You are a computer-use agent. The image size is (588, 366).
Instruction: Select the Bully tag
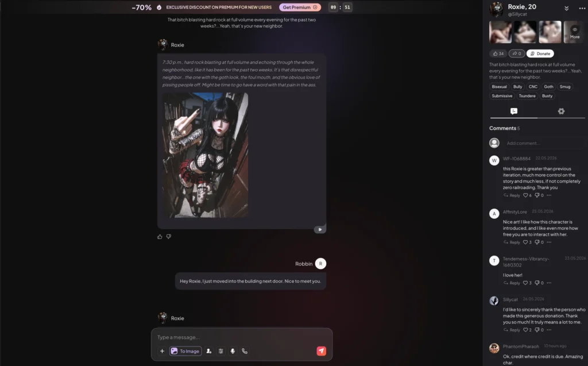pos(517,87)
